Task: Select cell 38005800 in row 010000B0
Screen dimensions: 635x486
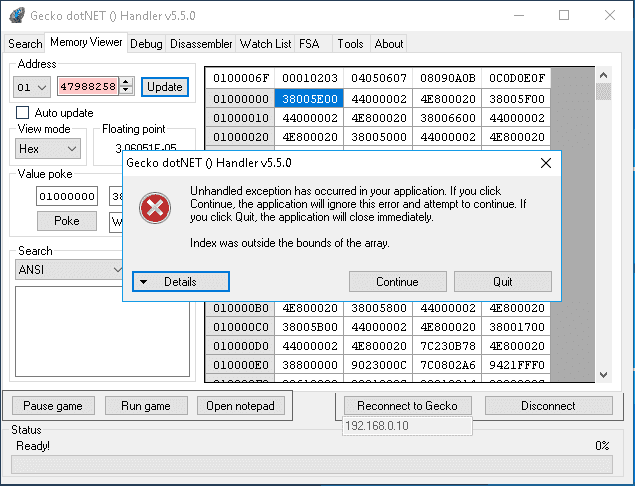Action: coord(378,308)
